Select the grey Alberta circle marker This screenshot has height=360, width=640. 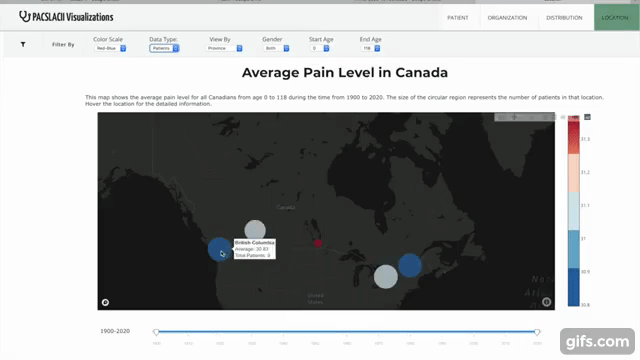coord(255,230)
